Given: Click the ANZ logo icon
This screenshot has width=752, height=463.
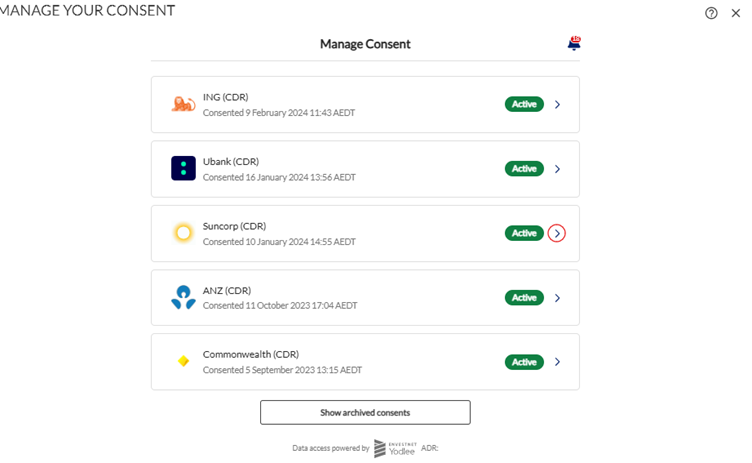Looking at the screenshot, I should coord(183,297).
